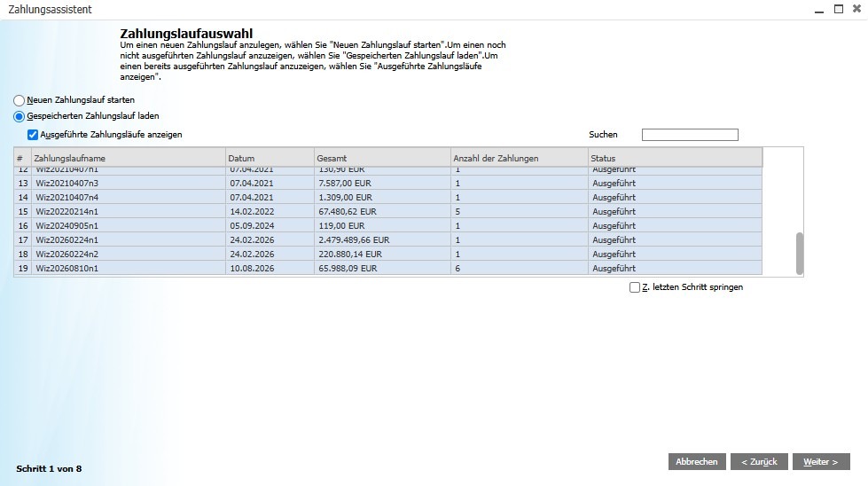Click the table's vertical scrollbar thumb

point(800,254)
